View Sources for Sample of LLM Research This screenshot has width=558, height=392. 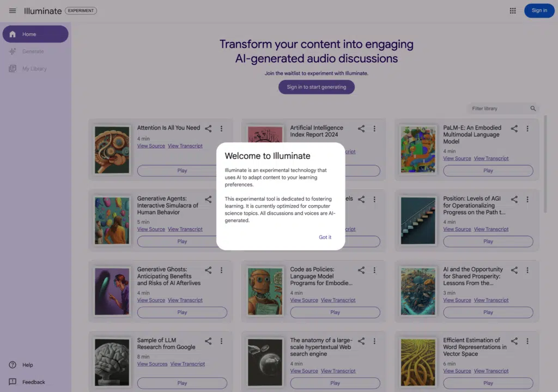pos(153,364)
